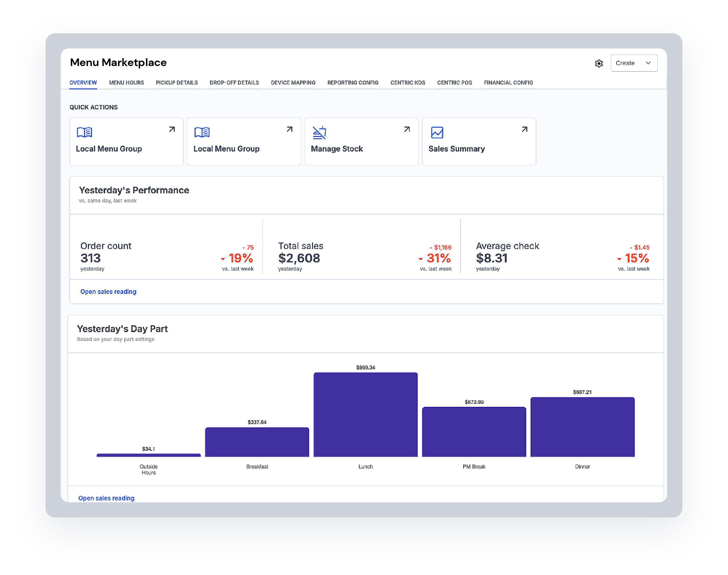This screenshot has height=575, width=728.
Task: Click the Sales Summary chart icon
Action: click(x=437, y=133)
